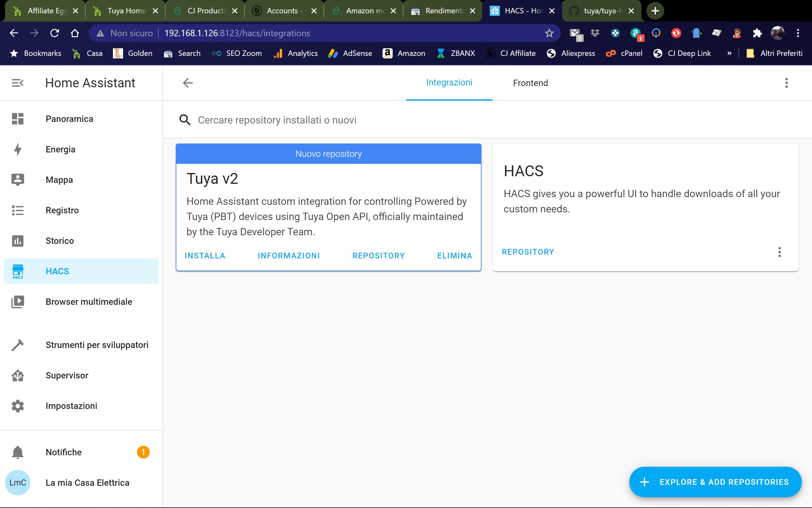
Task: Click INFORMAZIONI on Tuya v2 card
Action: pyautogui.click(x=289, y=256)
